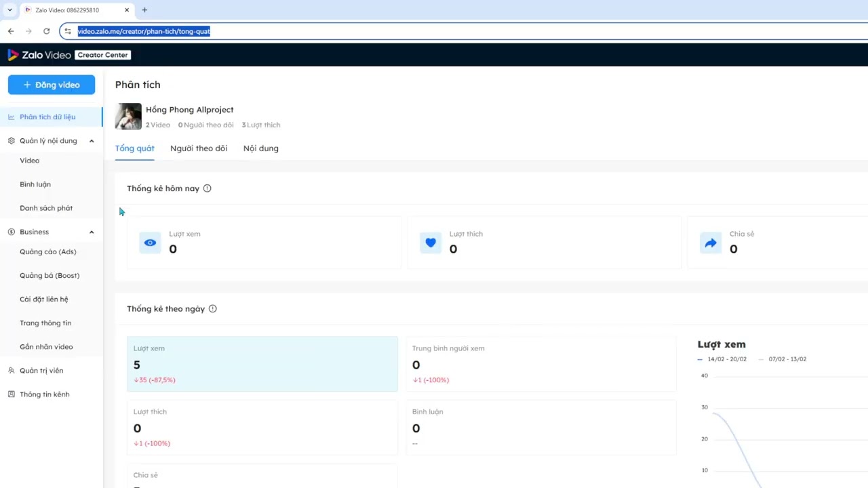Open site info icon in address bar
The height and width of the screenshot is (488, 868).
[x=67, y=31]
